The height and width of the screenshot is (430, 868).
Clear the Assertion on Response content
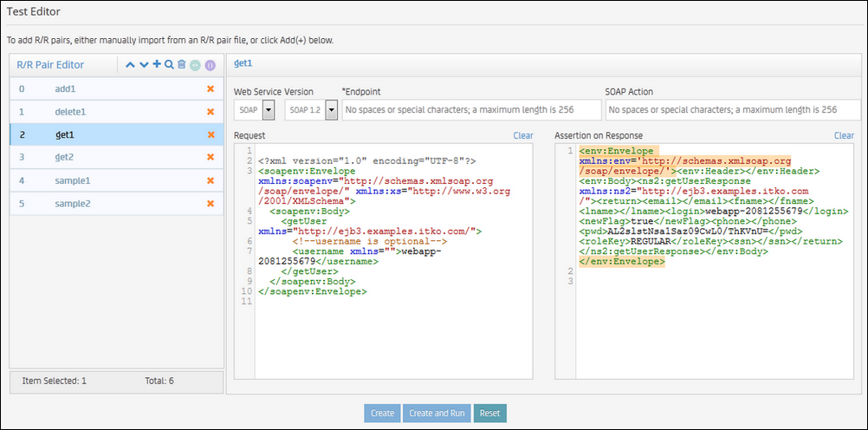[x=844, y=136]
